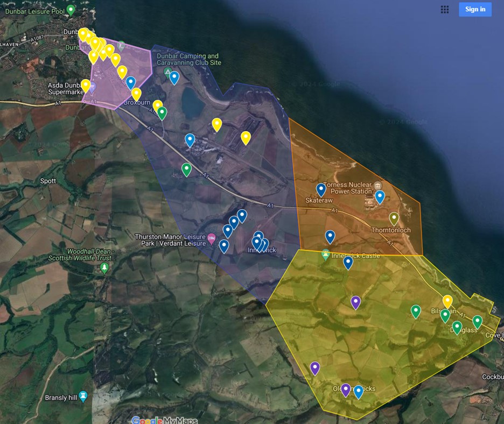Click the Sign in button
Image resolution: width=504 pixels, height=424 pixels.
pos(475,9)
